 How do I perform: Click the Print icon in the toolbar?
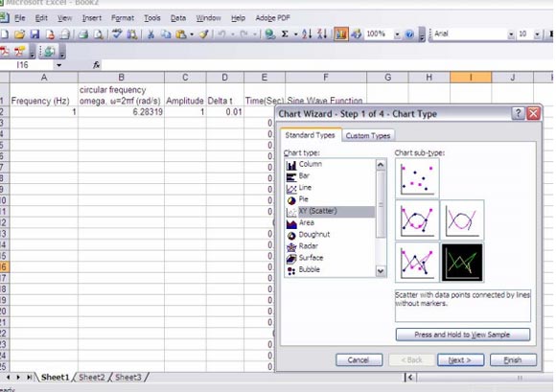(83, 35)
